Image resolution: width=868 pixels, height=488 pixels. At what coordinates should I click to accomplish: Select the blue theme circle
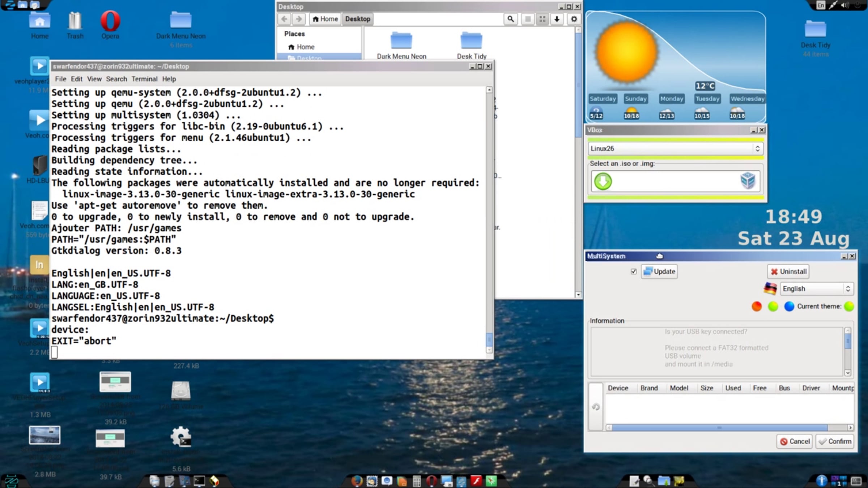point(789,307)
